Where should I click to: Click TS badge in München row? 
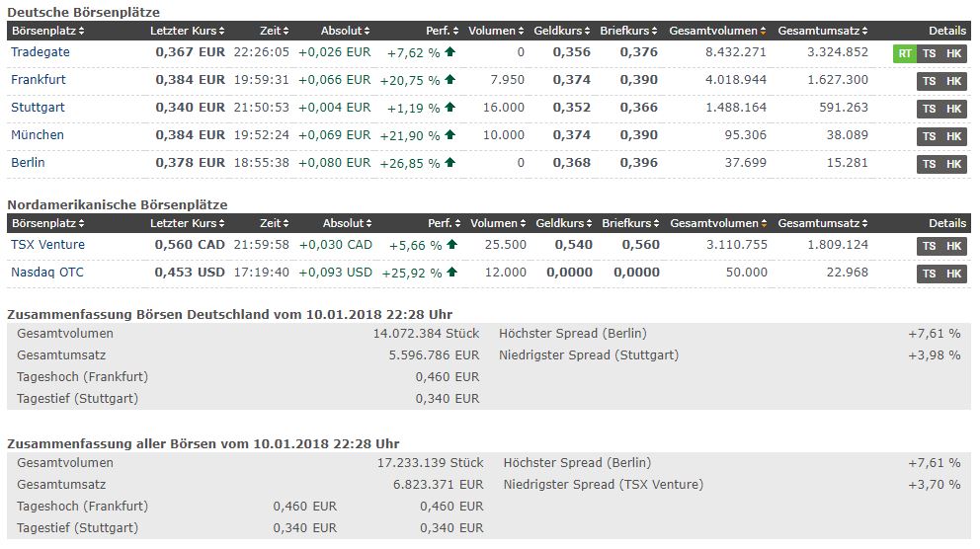929,136
